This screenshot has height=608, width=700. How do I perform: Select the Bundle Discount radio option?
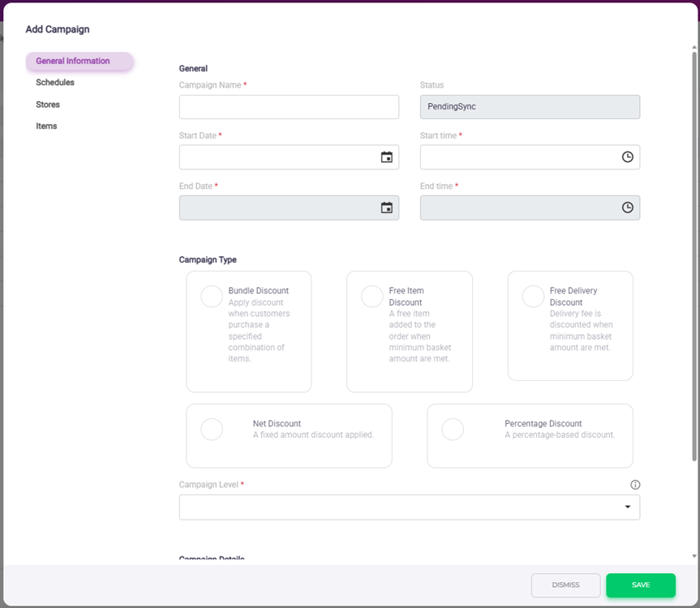coord(212,297)
